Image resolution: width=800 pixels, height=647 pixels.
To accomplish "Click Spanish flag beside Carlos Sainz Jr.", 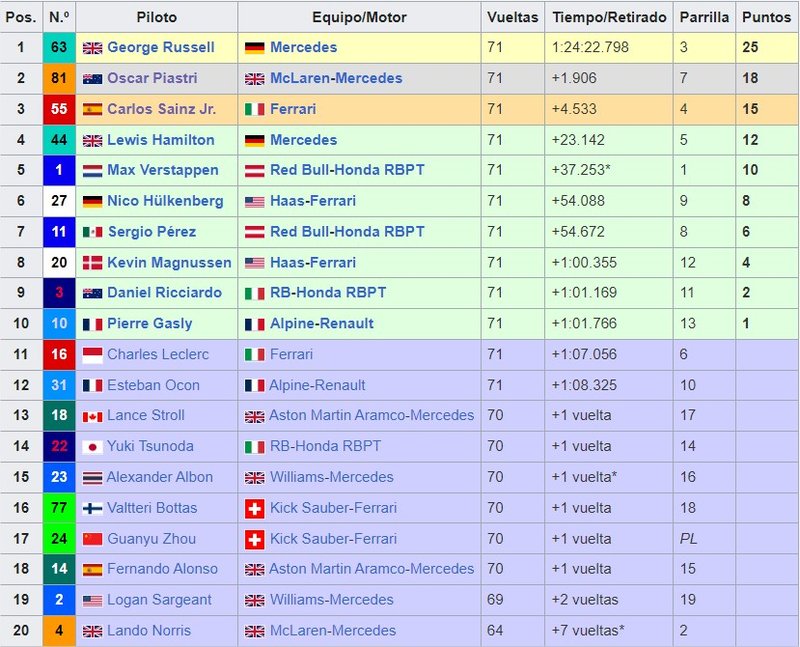I will coord(92,109).
